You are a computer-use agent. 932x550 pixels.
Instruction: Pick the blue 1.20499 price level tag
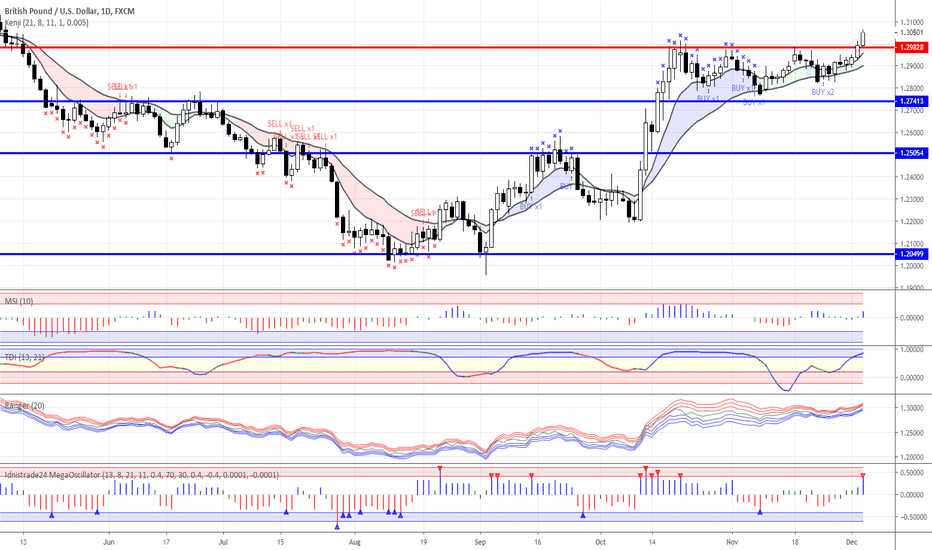click(x=910, y=254)
